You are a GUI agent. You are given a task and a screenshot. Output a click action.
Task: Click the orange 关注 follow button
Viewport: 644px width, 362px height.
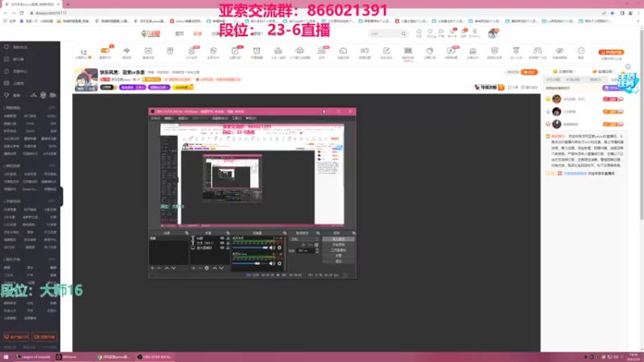pyautogui.click(x=529, y=72)
